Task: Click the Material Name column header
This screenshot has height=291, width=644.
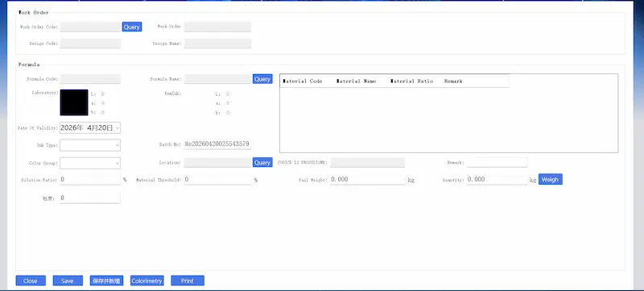Action: pos(356,81)
